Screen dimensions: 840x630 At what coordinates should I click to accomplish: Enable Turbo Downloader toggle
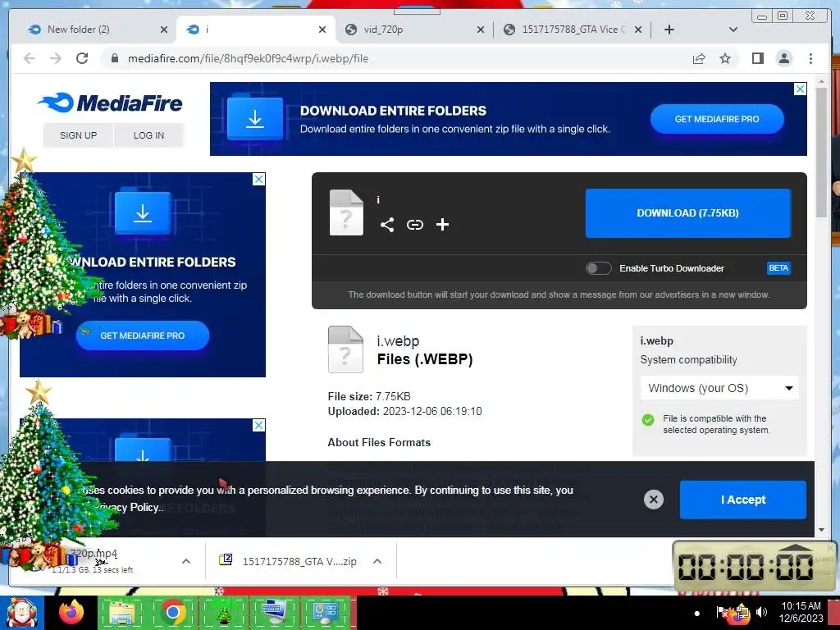(598, 268)
